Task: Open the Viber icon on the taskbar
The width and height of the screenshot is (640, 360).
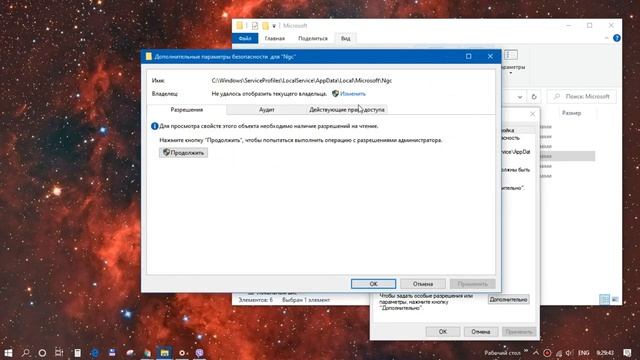Action: click(200, 353)
